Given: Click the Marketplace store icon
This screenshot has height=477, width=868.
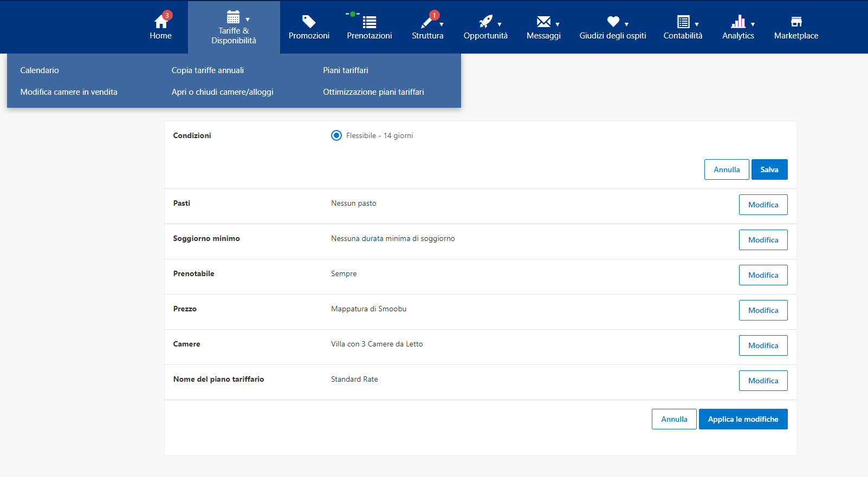Looking at the screenshot, I should point(796,22).
